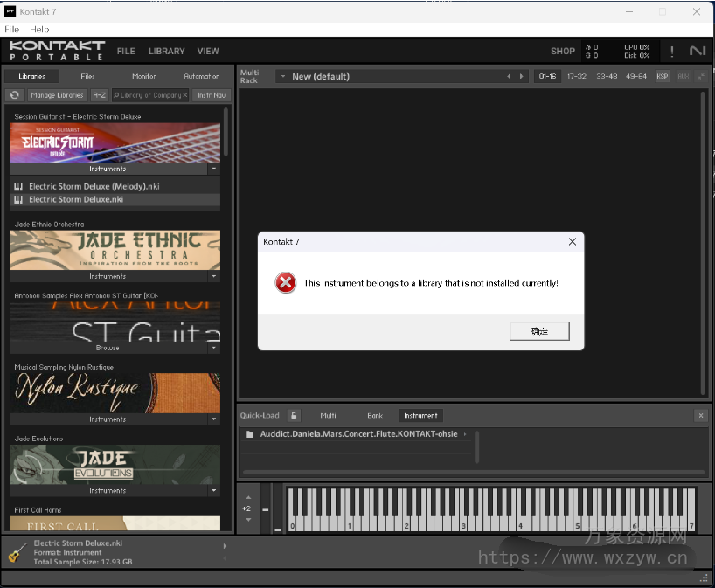This screenshot has width=715, height=588.
Task: Toggle the Quick-Load lock icon
Action: 295,416
